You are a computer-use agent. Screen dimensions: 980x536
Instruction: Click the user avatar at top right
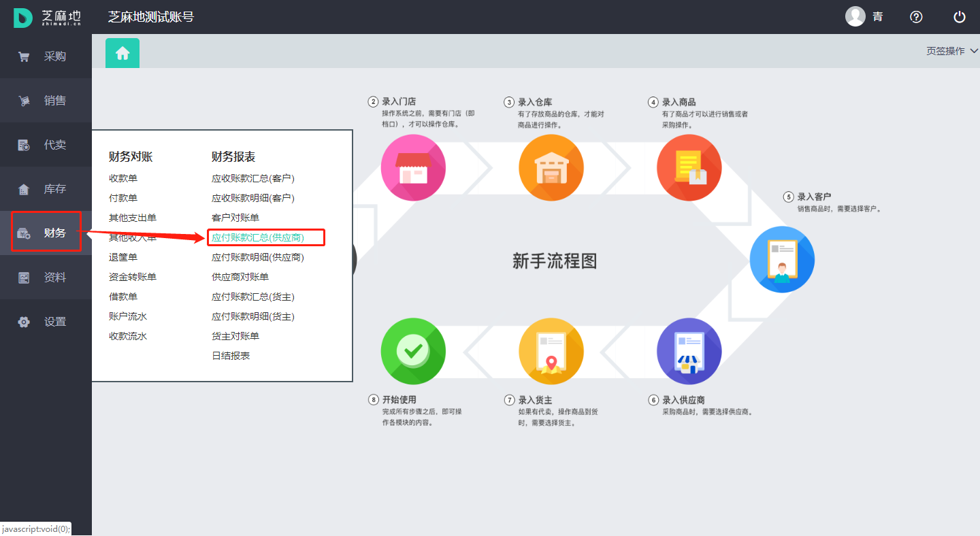tap(855, 17)
